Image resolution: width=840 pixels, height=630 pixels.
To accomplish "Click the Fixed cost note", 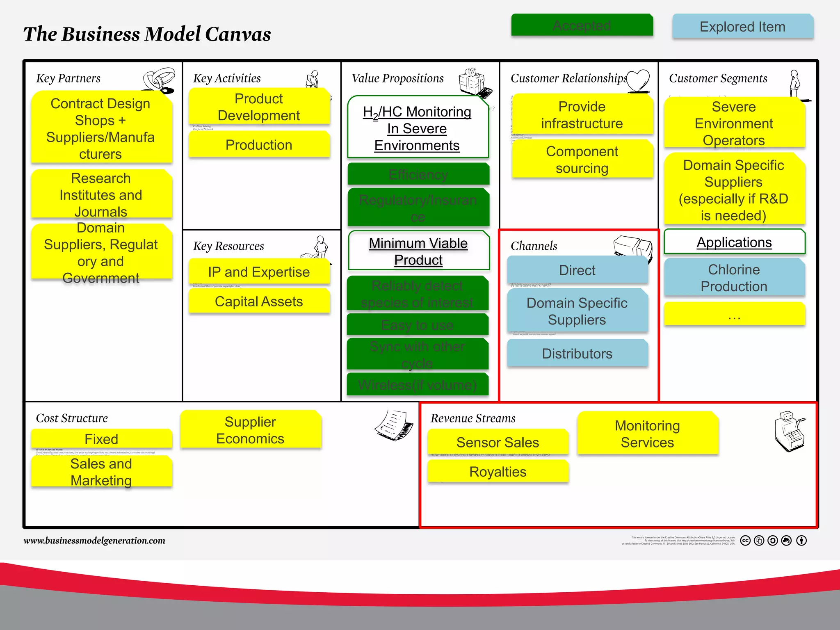I will pos(101,438).
